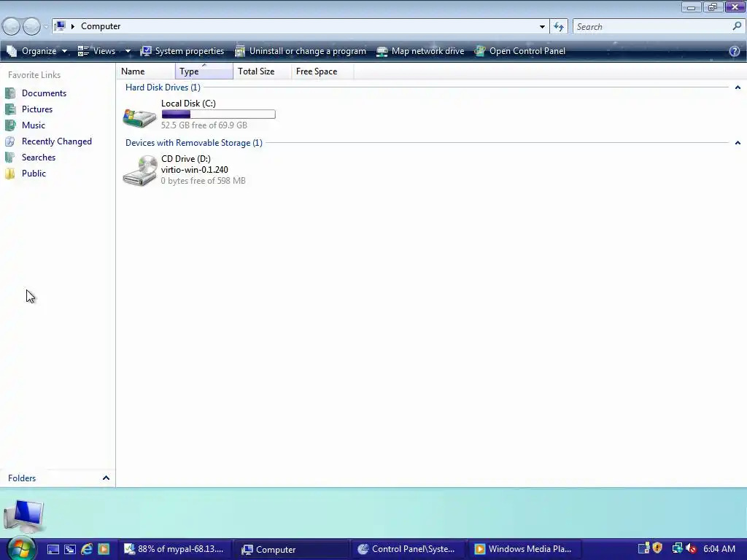
Task: Click the search magnifier icon
Action: [x=737, y=26]
